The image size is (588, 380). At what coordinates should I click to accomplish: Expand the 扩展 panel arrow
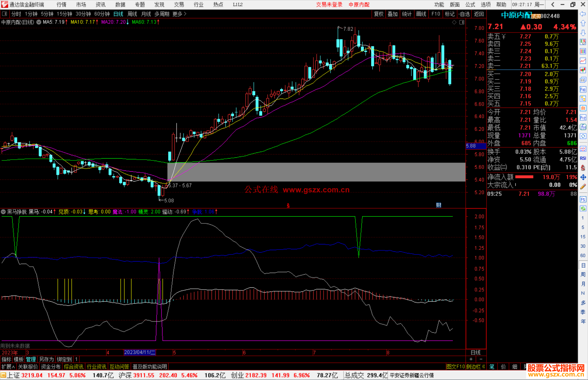click(x=13, y=367)
